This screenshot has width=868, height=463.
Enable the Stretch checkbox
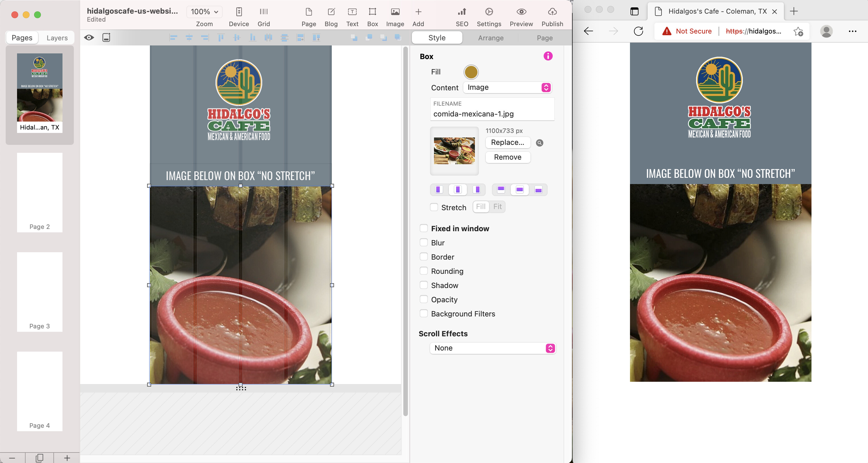pyautogui.click(x=434, y=207)
